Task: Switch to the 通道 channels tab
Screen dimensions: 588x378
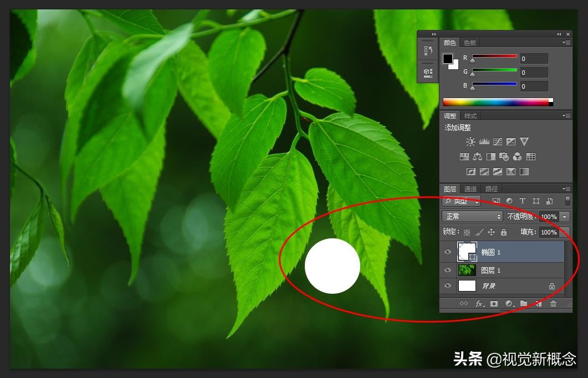Action: point(470,188)
